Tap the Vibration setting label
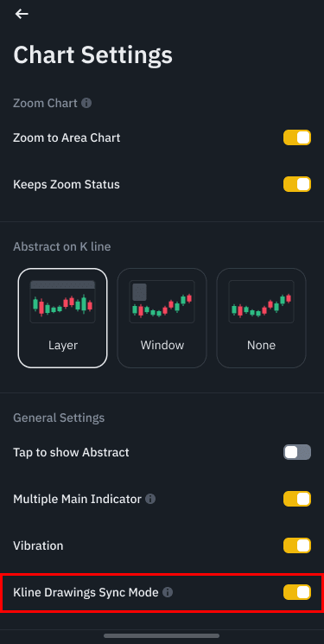 tap(38, 545)
